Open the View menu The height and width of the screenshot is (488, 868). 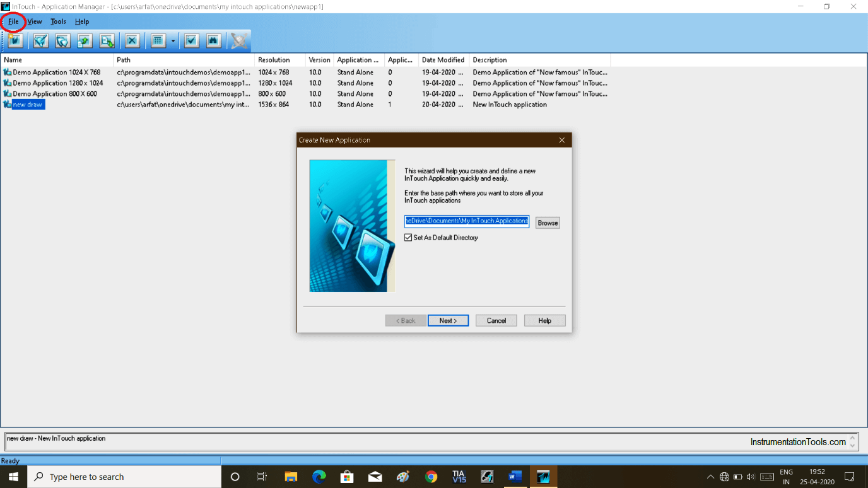[35, 21]
